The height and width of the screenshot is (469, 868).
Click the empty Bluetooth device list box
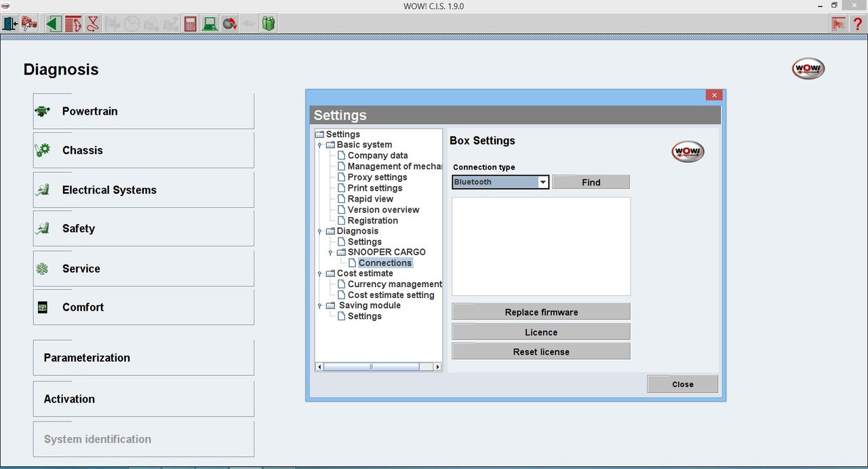coord(541,246)
